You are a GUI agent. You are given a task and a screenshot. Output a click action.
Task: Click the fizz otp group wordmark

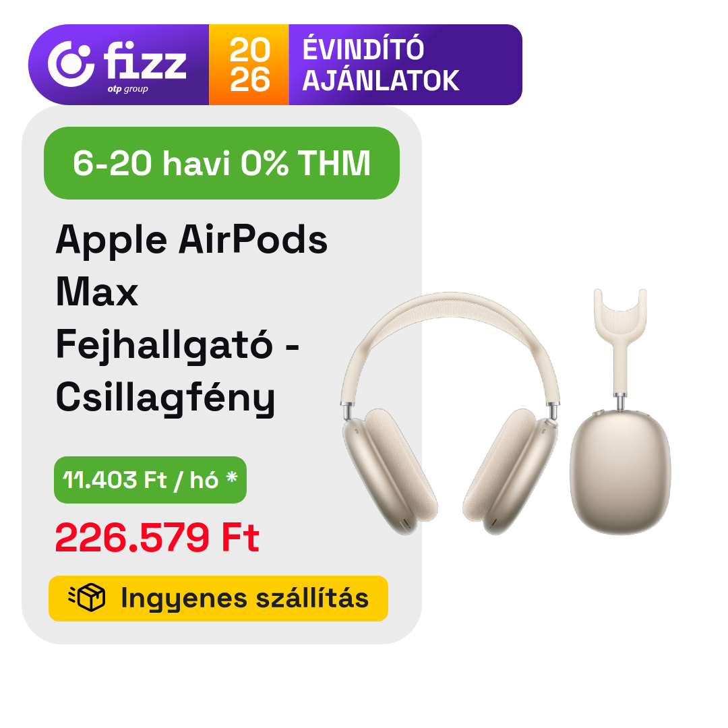[144, 66]
